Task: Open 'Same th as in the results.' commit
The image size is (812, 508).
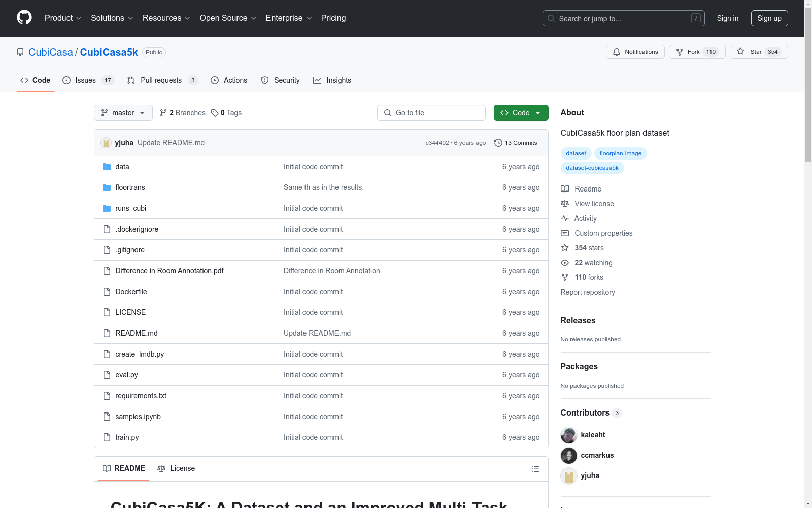Action: point(324,187)
